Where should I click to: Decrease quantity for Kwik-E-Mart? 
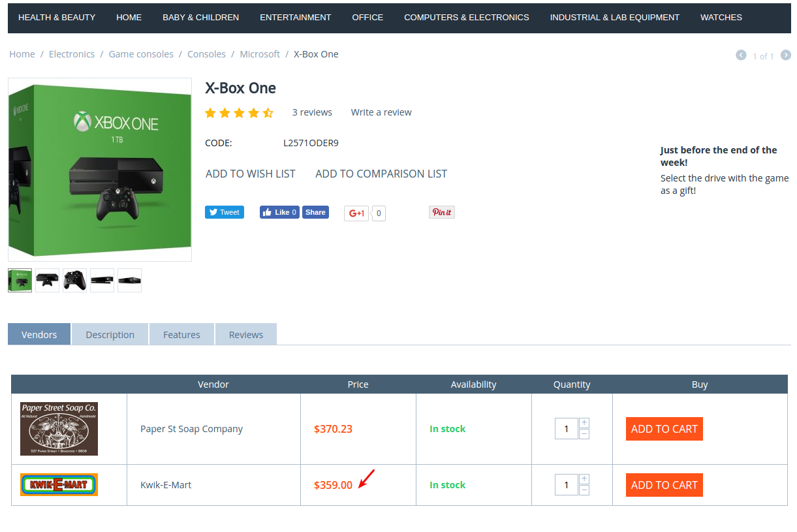tap(584, 490)
